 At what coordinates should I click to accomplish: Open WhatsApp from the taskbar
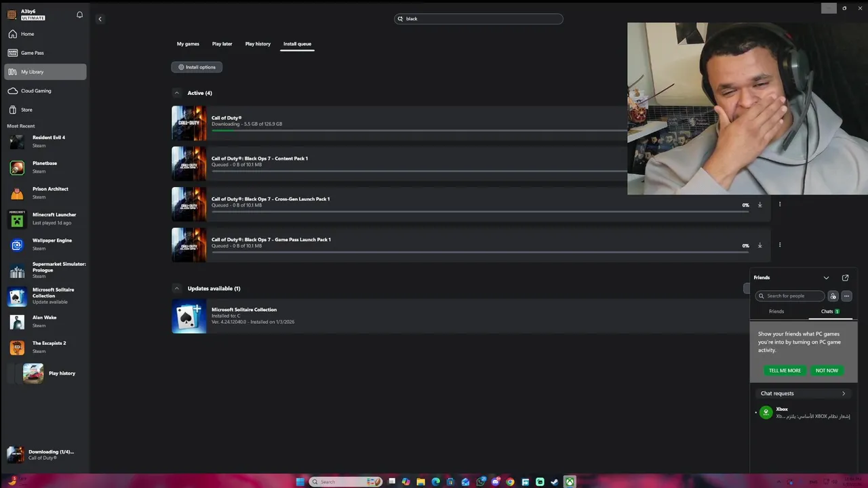pos(480,482)
